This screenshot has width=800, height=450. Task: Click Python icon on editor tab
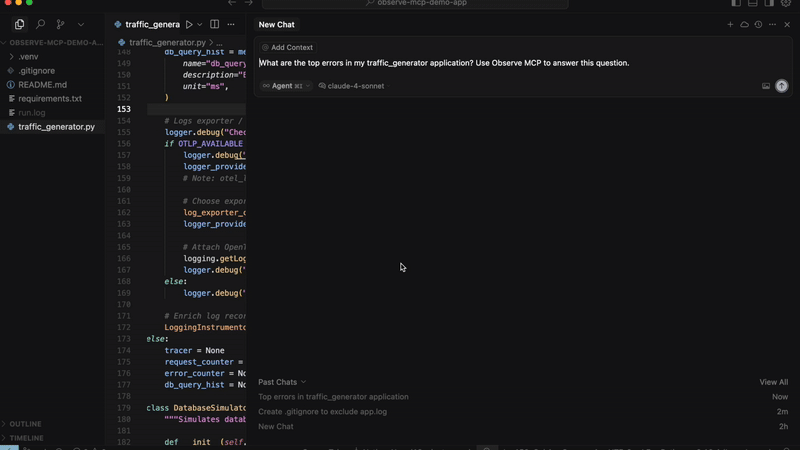tap(118, 24)
